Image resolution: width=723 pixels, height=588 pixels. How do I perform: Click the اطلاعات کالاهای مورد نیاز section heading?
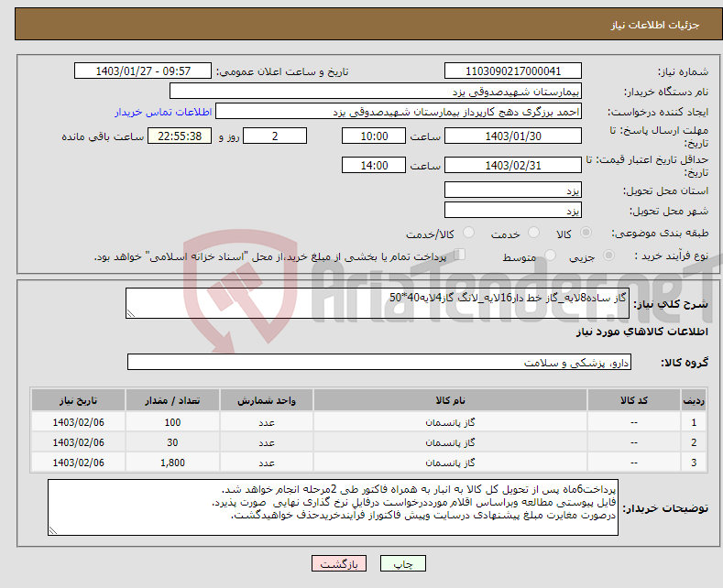pyautogui.click(x=641, y=332)
